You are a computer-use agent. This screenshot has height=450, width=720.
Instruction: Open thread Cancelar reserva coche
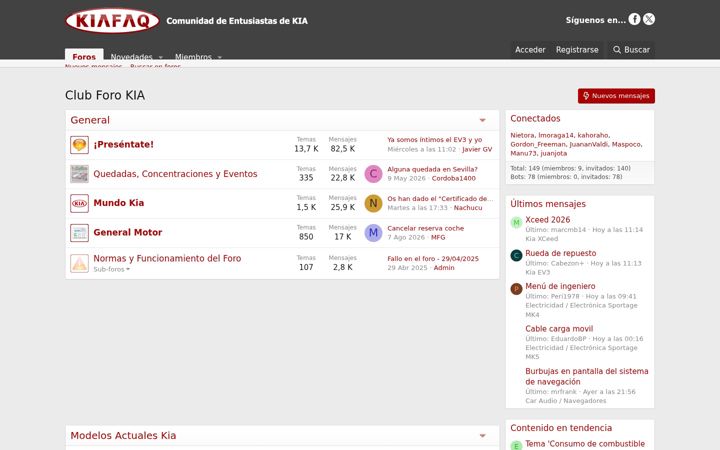click(425, 228)
